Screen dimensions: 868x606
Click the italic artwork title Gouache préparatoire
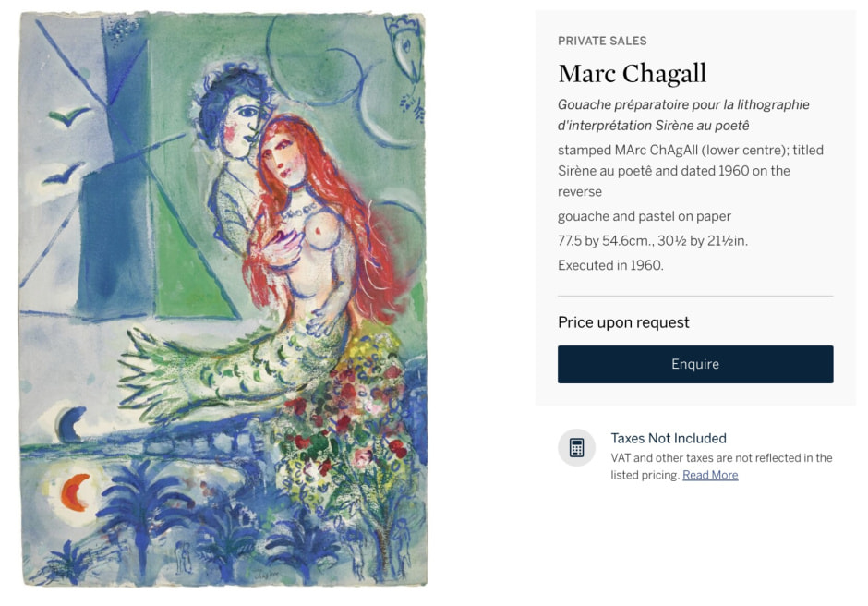(683, 115)
